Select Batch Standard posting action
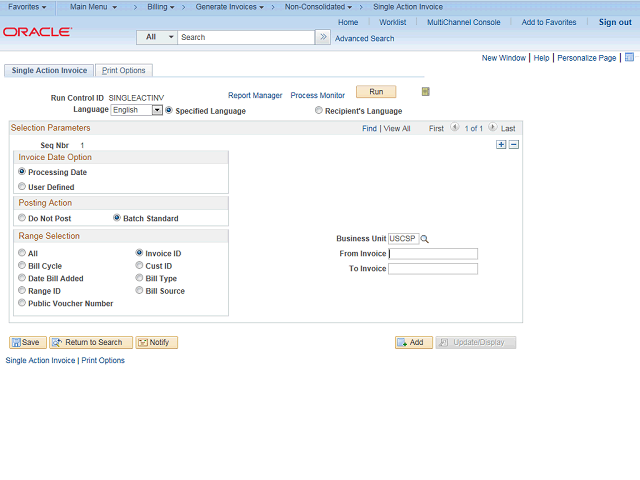Image resolution: width=640 pixels, height=480 pixels. pos(117,218)
